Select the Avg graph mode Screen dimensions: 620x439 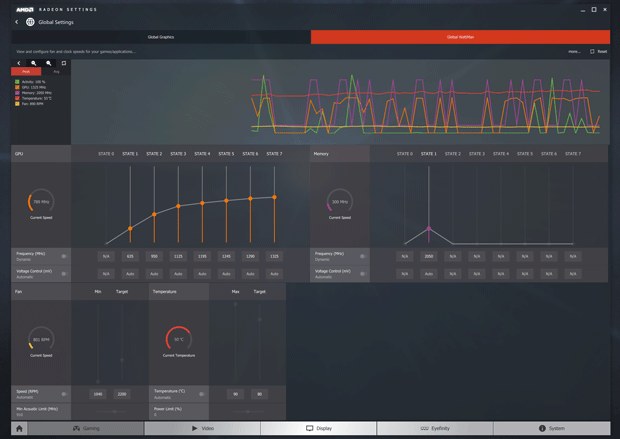point(56,72)
